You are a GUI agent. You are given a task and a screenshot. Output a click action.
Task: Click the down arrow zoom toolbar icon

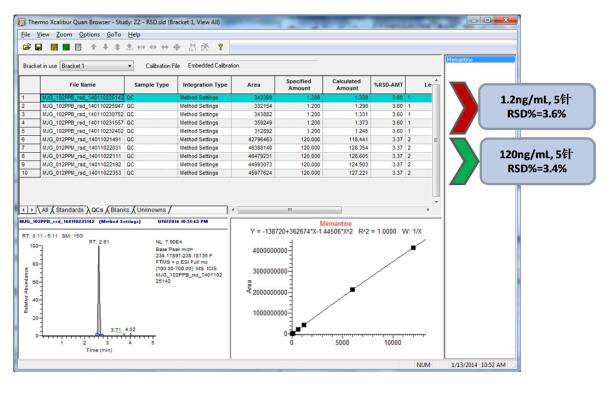point(105,47)
